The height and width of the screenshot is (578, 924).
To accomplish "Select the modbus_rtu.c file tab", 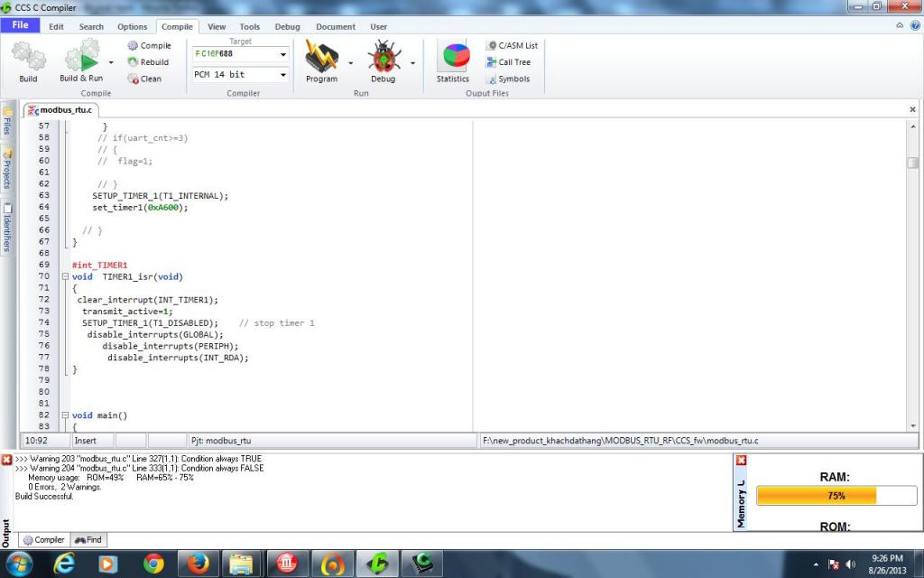I will point(60,109).
